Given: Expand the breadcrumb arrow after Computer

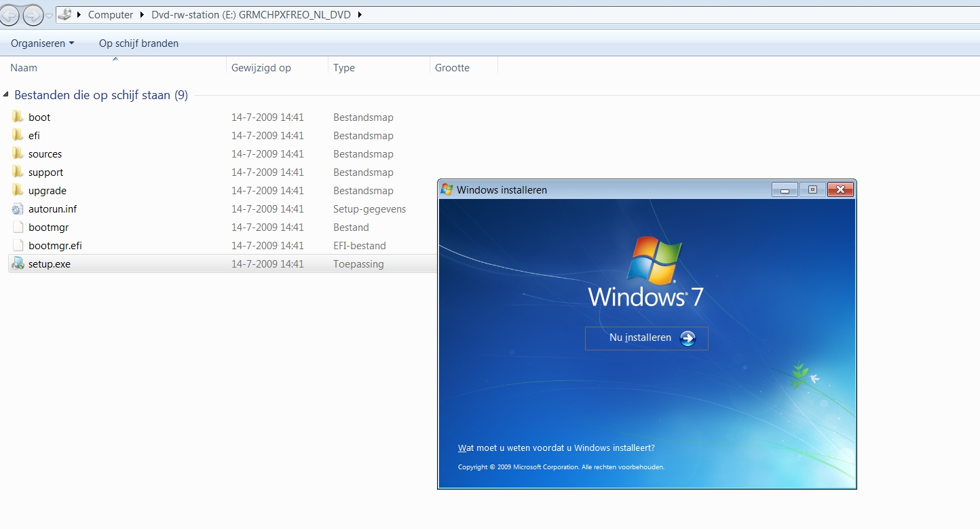Looking at the screenshot, I should [x=143, y=14].
